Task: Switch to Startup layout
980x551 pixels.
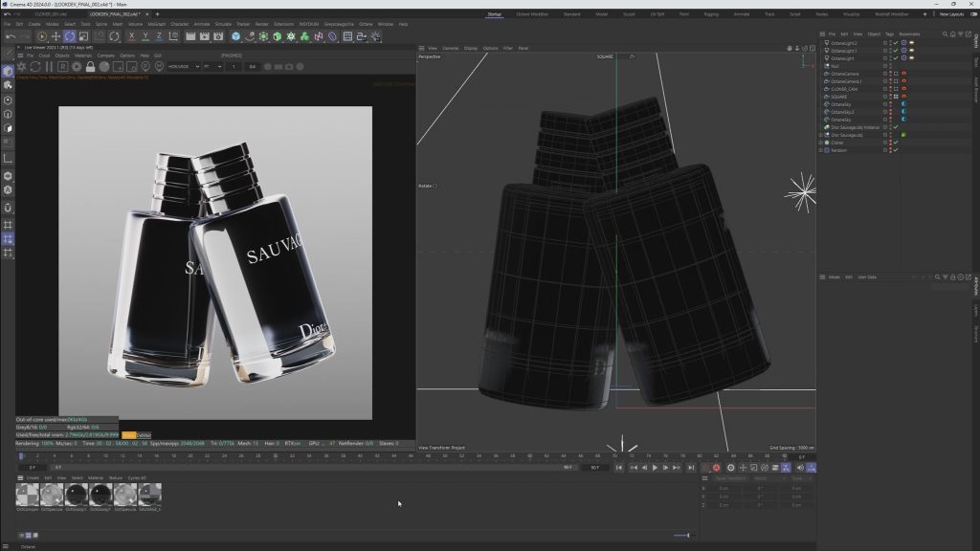Action: 495,13
